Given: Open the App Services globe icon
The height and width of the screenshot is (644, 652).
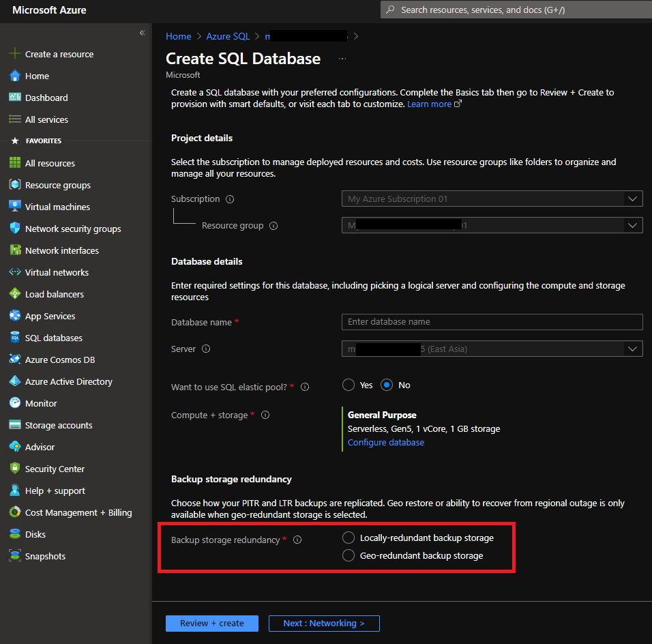Looking at the screenshot, I should [15, 315].
